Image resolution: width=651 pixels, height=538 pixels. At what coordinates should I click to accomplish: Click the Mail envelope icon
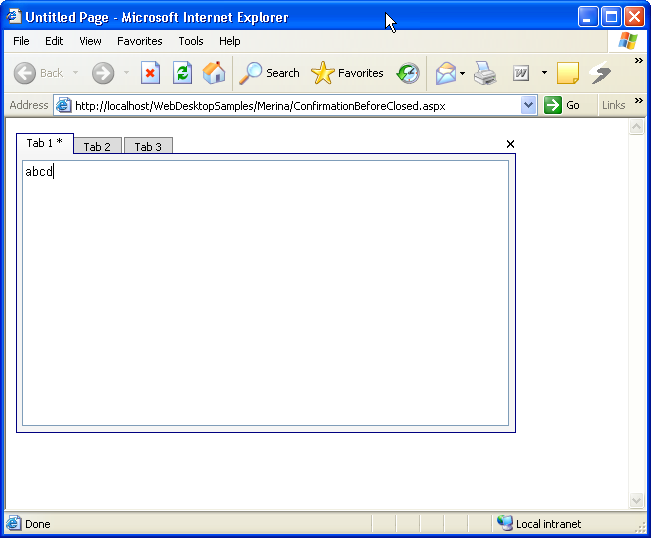(x=446, y=73)
